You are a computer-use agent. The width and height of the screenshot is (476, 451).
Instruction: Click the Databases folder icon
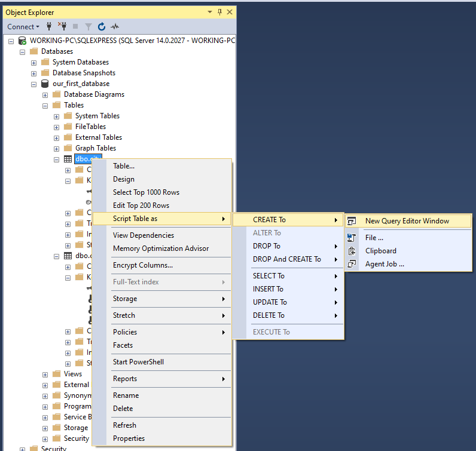pyautogui.click(x=33, y=51)
